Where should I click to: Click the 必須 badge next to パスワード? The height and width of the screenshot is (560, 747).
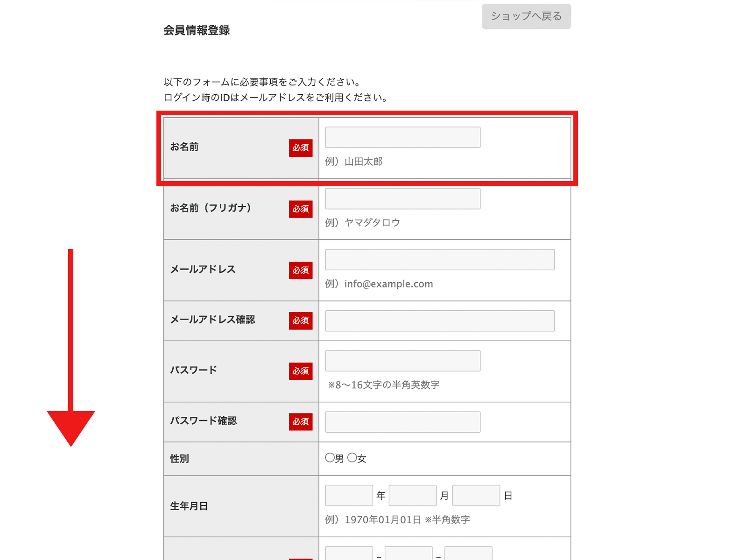(x=301, y=371)
